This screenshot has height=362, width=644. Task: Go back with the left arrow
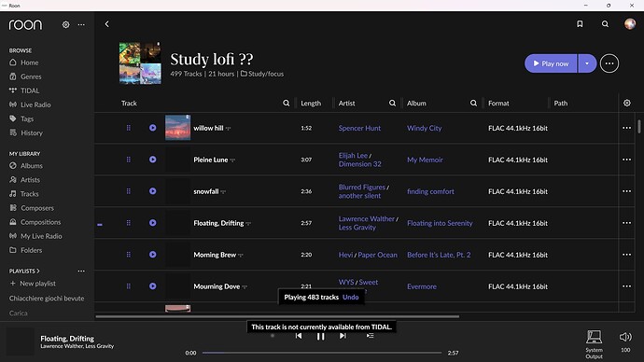click(106, 24)
